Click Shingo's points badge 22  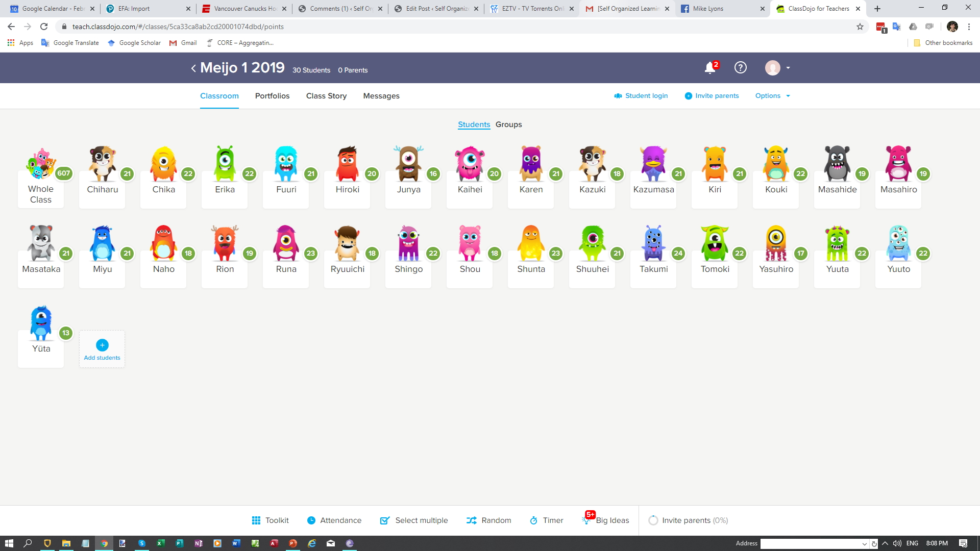click(433, 254)
